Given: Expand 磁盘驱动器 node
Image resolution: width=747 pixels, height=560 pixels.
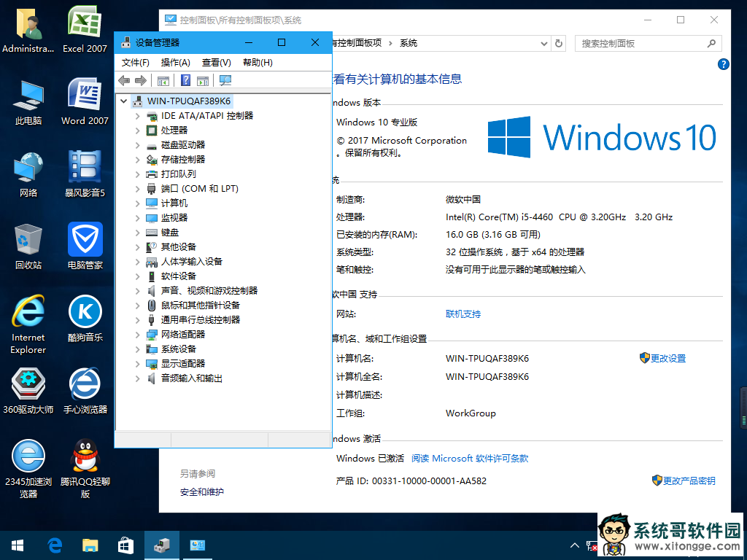Looking at the screenshot, I should pyautogui.click(x=138, y=145).
